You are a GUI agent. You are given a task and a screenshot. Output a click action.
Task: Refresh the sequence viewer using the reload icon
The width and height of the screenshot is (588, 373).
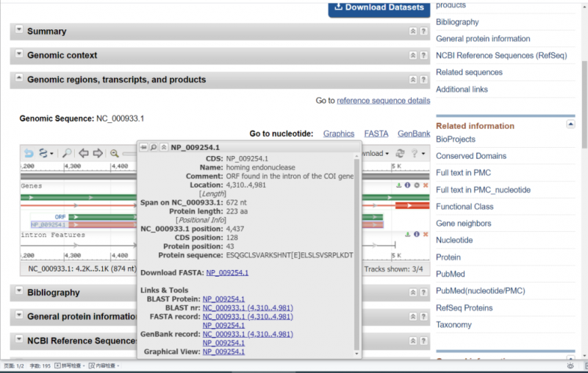pyautogui.click(x=401, y=153)
